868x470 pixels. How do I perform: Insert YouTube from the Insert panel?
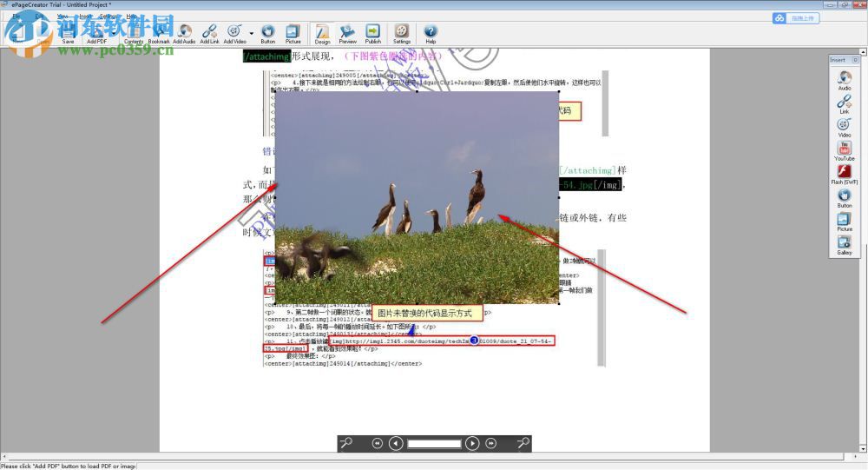click(845, 151)
